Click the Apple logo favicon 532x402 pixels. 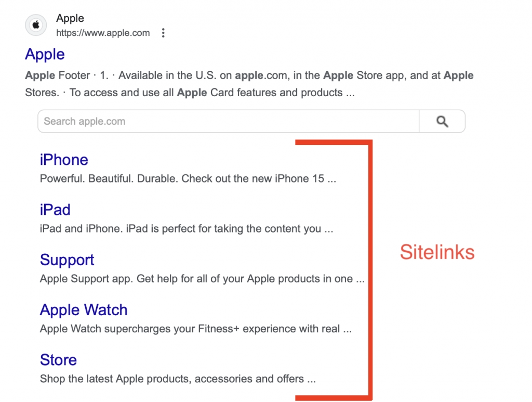click(36, 25)
